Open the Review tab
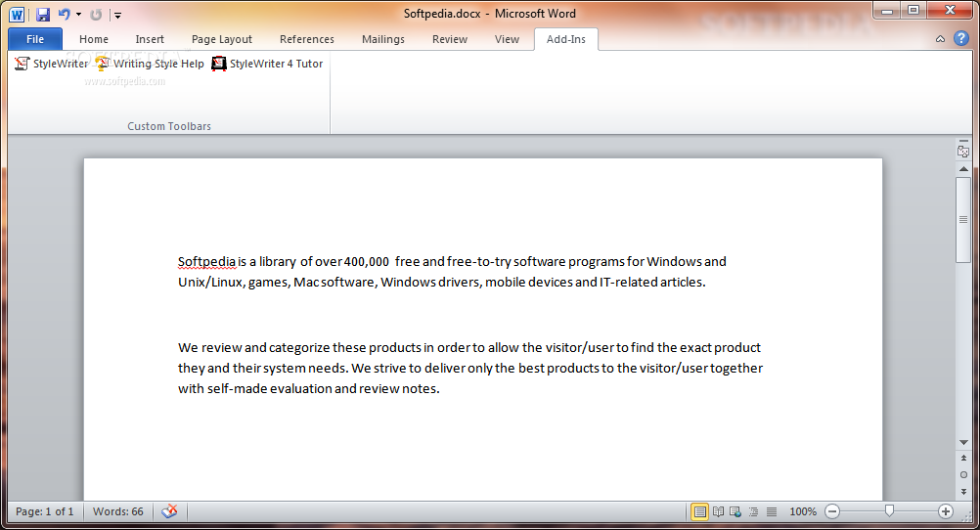The height and width of the screenshot is (530, 980). pyautogui.click(x=449, y=39)
